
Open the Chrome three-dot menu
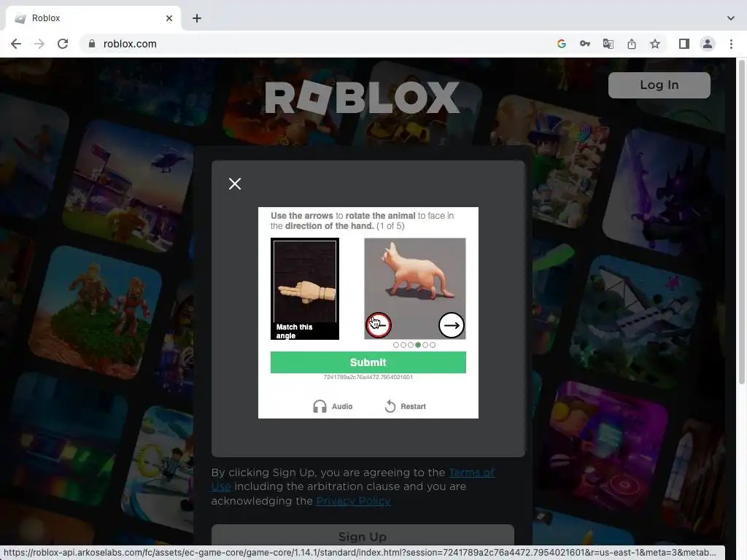[731, 44]
